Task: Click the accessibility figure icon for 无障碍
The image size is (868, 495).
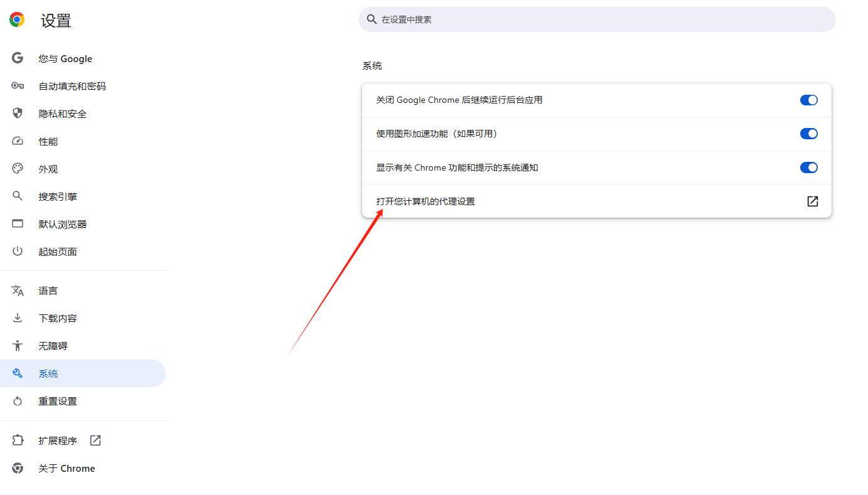Action: [18, 346]
